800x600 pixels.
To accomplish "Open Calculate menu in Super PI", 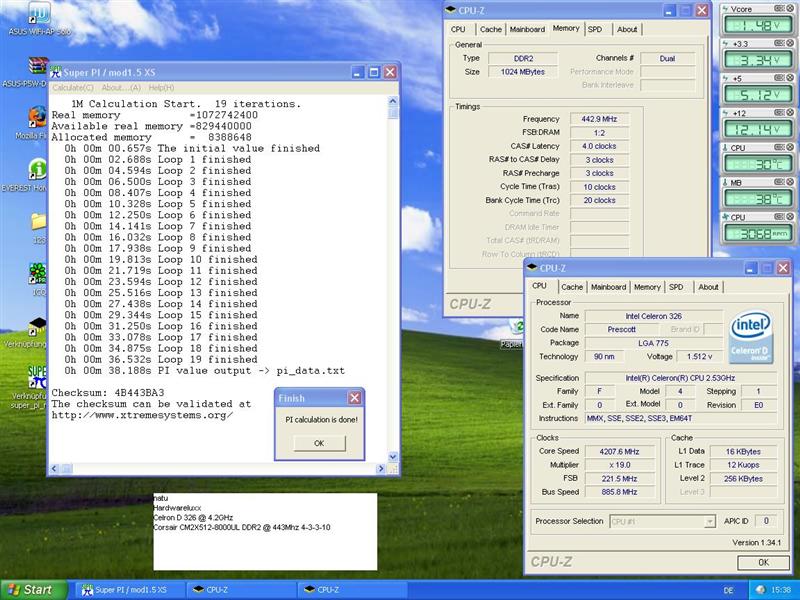I will (73, 88).
